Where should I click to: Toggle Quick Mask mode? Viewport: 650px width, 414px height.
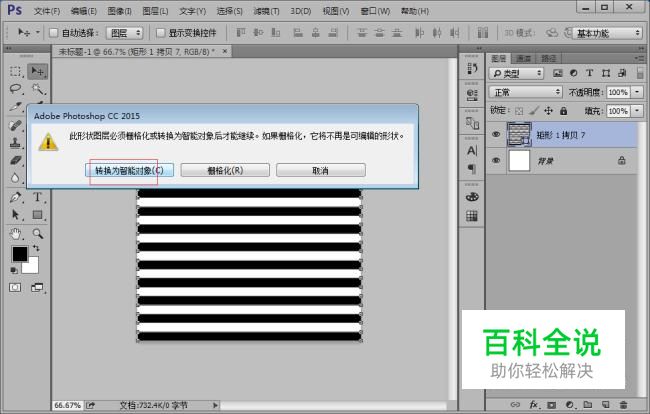click(x=15, y=288)
